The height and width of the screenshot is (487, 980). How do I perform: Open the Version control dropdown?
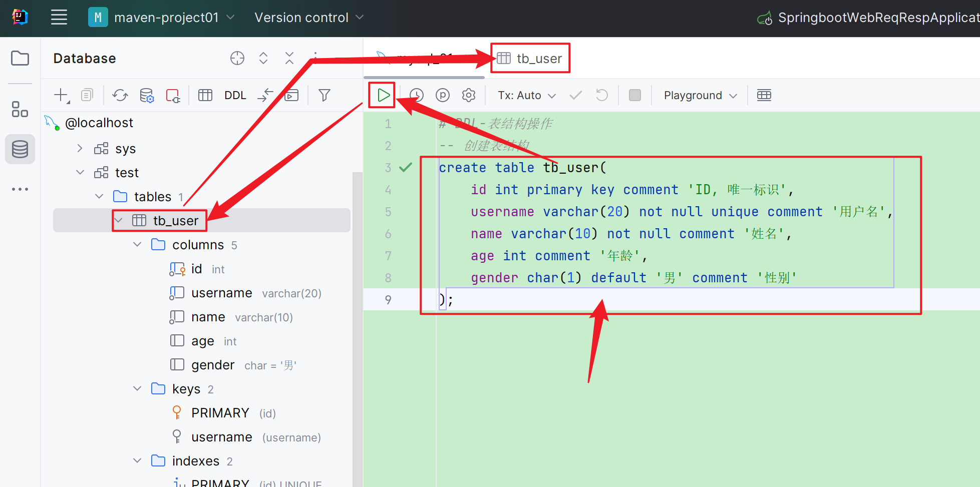[x=309, y=18]
